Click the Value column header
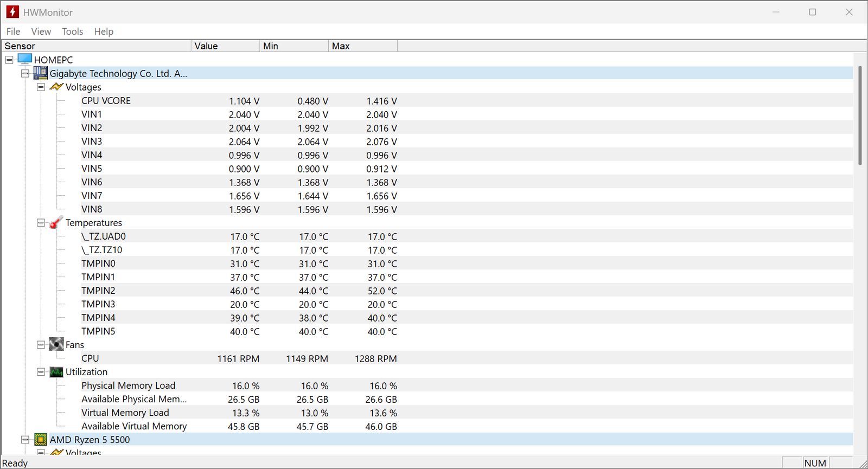 point(225,46)
